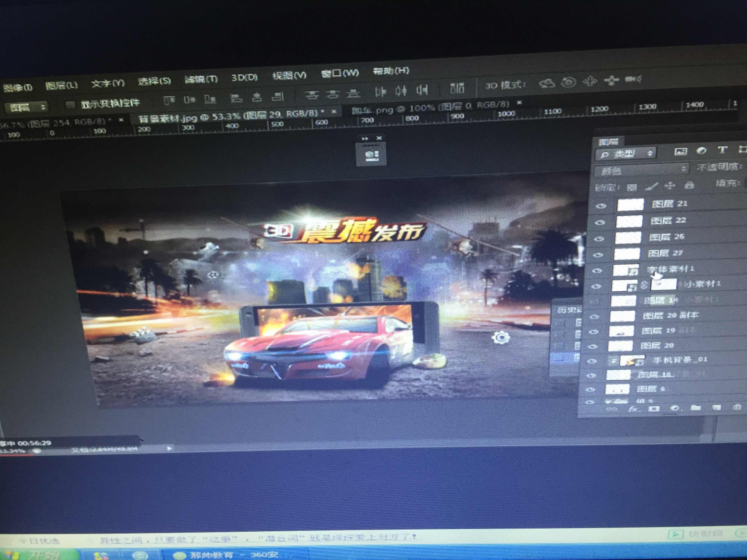Click the align top edges icon

[x=169, y=100]
